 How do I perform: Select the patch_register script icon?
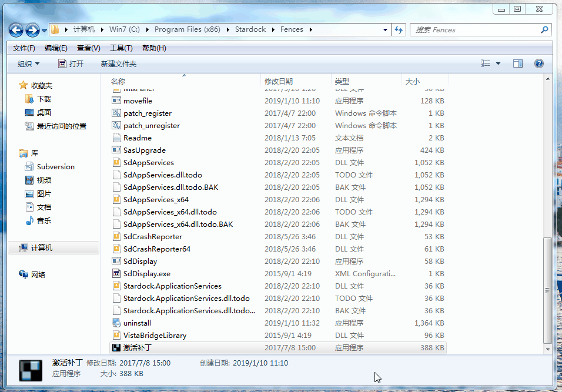pyautogui.click(x=116, y=113)
